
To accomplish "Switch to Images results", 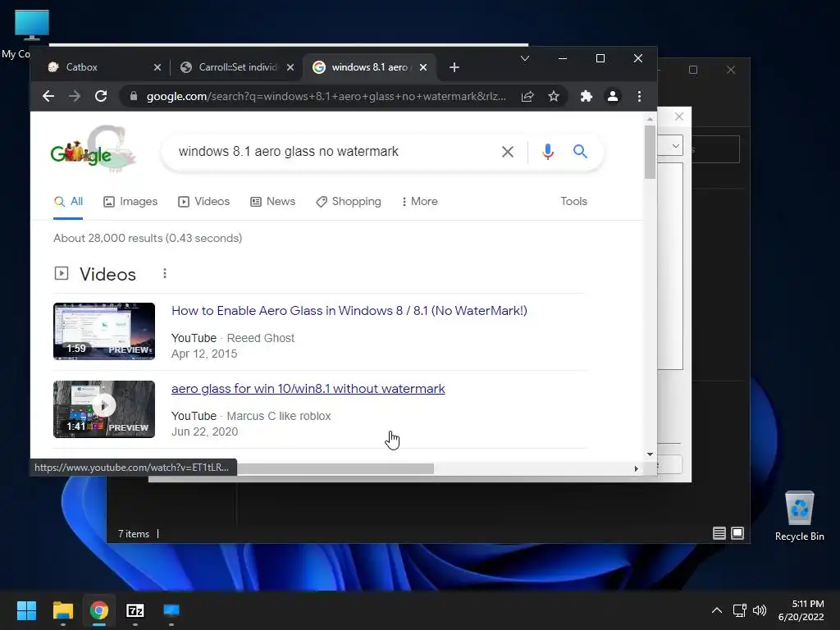I will 130,202.
